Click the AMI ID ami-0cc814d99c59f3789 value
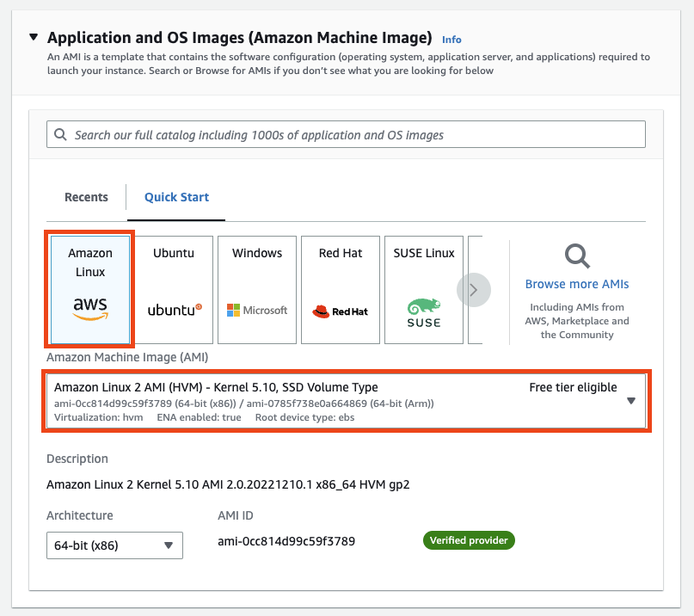694x616 pixels. pos(286,541)
